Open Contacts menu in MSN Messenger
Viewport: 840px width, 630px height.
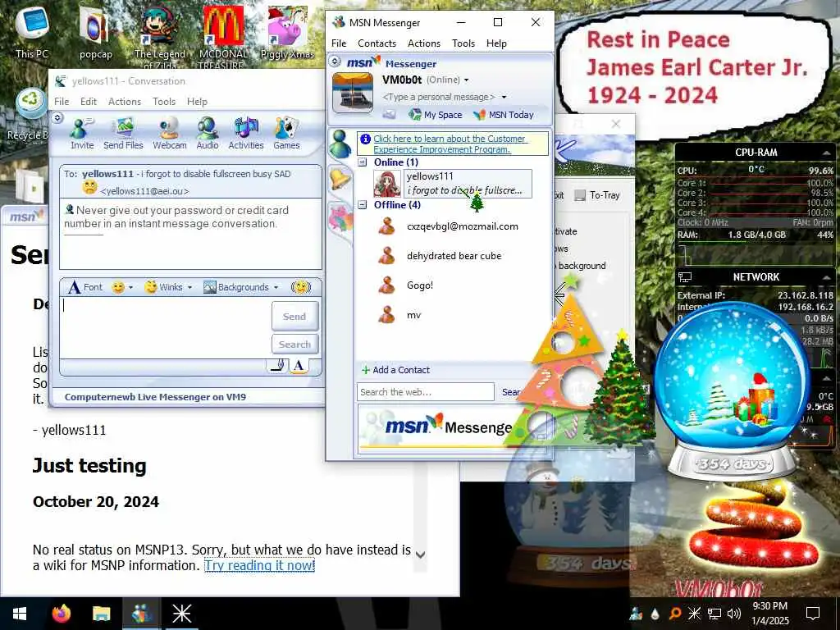[x=377, y=43]
